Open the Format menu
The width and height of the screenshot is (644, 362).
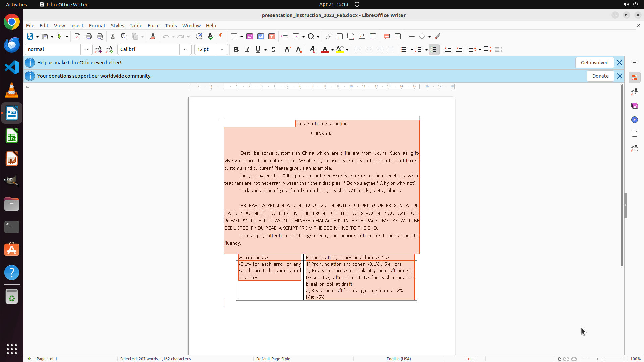tap(97, 26)
